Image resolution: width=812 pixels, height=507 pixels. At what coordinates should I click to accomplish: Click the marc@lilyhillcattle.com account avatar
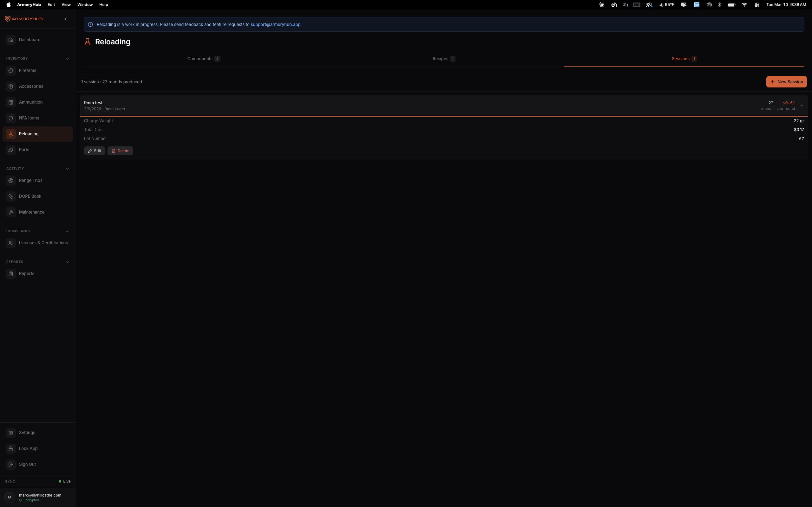[x=10, y=497]
